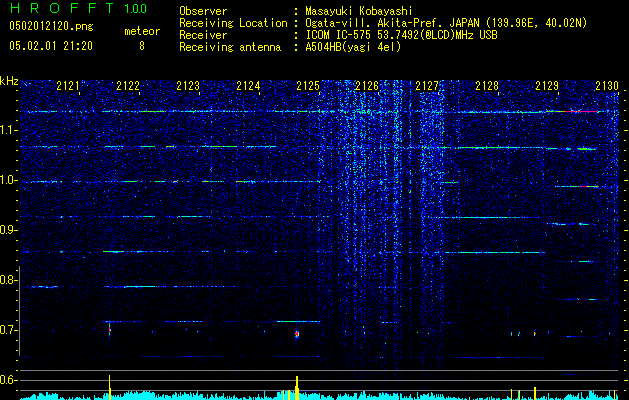Click the red signal trace near 2129 at top

[x=581, y=112]
